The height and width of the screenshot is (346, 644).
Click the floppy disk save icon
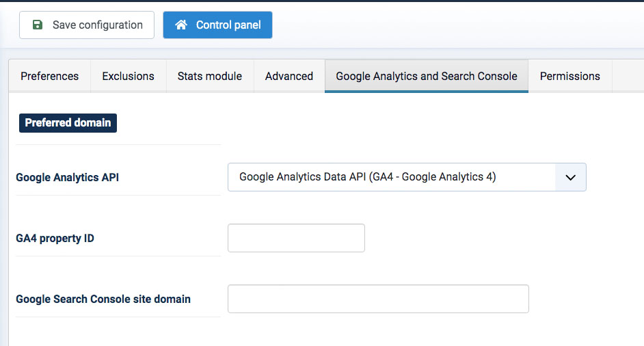click(x=38, y=25)
